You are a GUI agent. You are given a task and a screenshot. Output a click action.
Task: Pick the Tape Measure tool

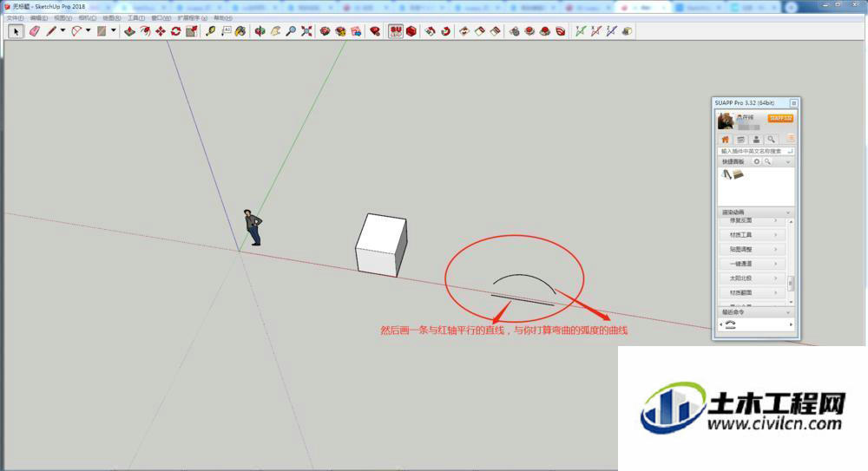210,31
